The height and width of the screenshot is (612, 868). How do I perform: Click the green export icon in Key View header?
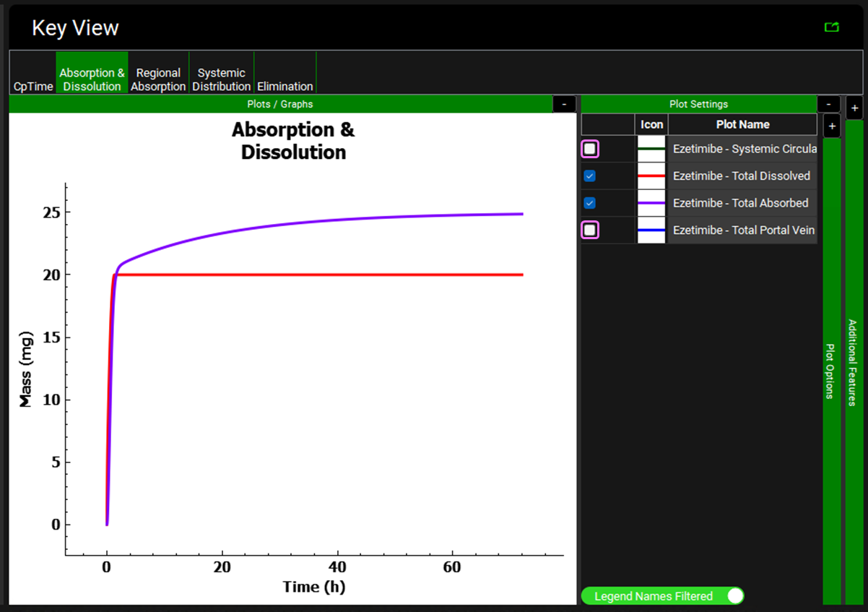coord(832,27)
